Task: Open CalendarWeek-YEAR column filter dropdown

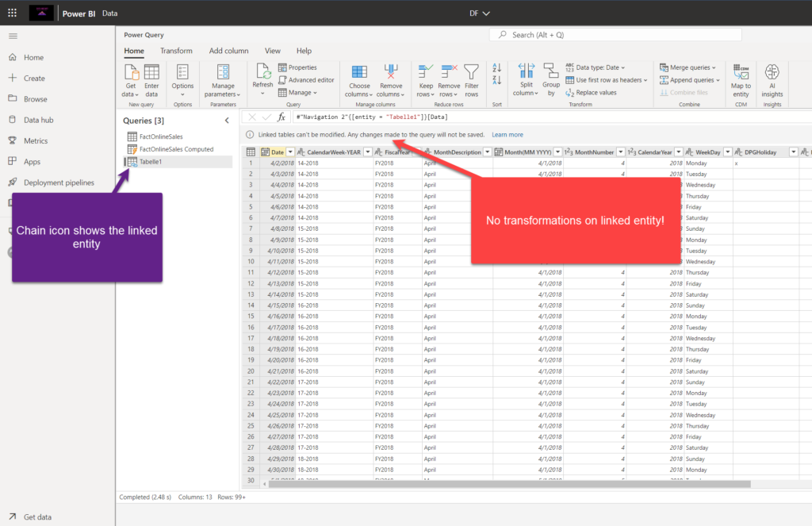Action: pyautogui.click(x=368, y=152)
